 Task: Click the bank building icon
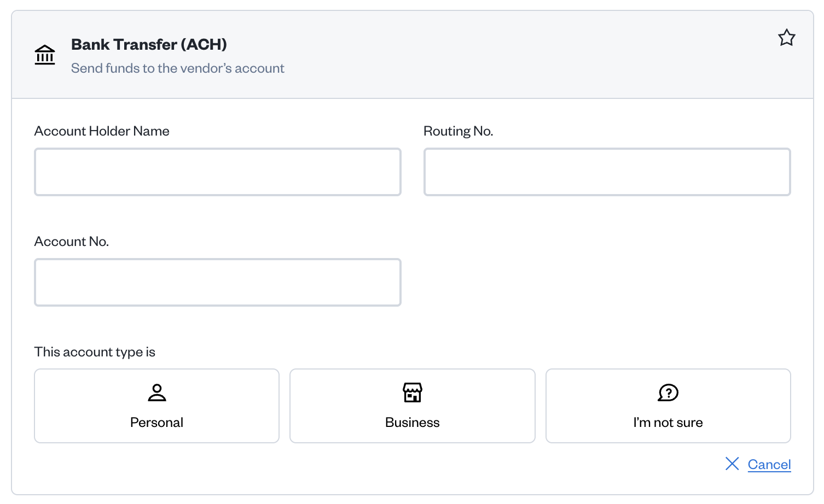coord(45,55)
